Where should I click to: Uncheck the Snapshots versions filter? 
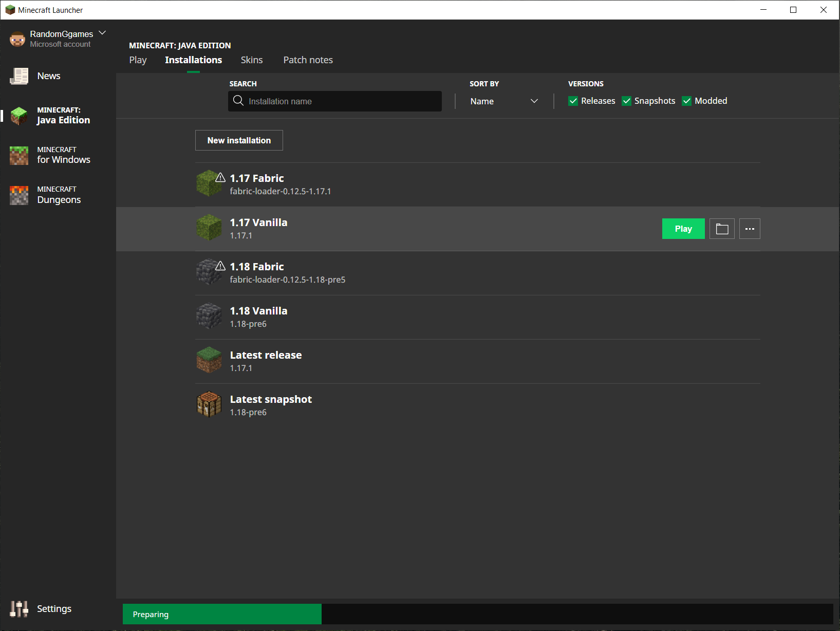point(626,101)
